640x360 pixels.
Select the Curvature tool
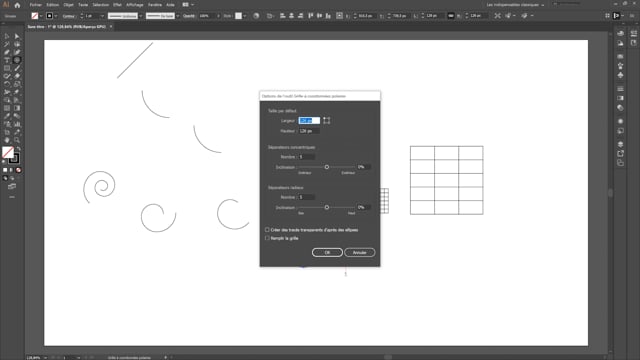[x=17, y=52]
